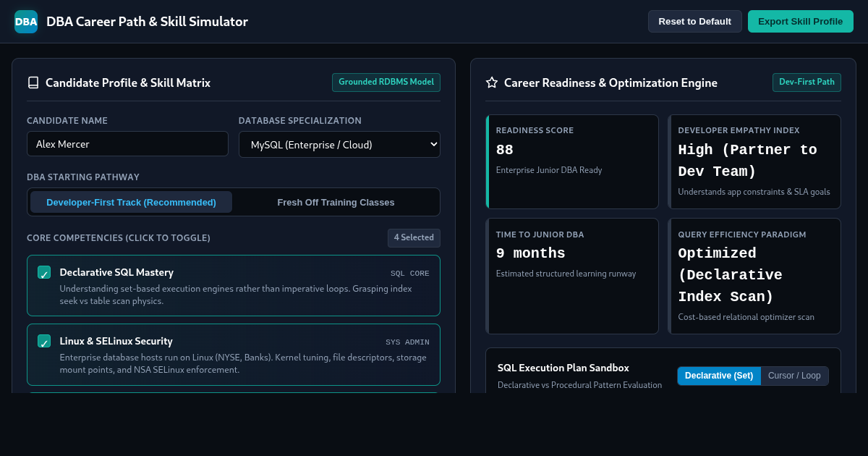Click the Cost-based relational optimizer scan text
The image size is (868, 456).
746,317
